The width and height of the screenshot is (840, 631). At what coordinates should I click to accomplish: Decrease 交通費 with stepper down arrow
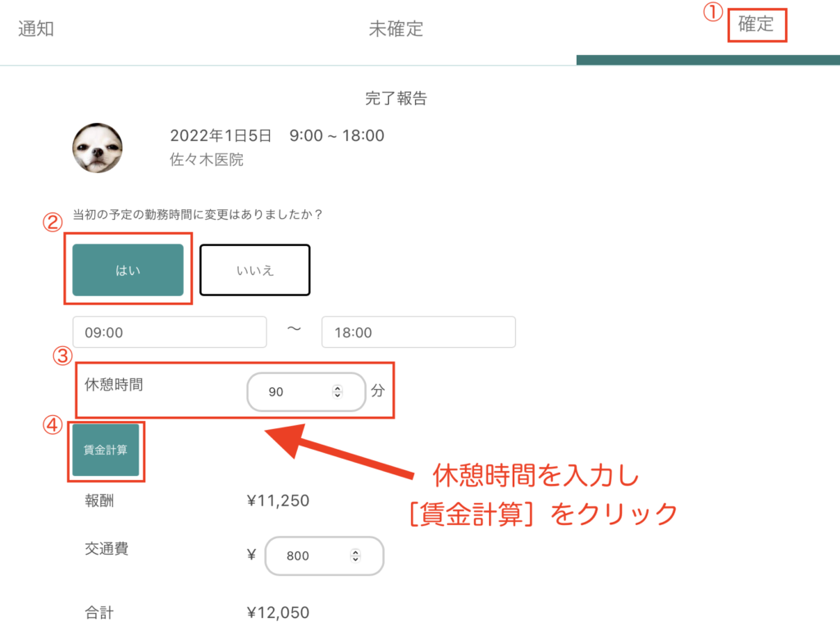355,560
